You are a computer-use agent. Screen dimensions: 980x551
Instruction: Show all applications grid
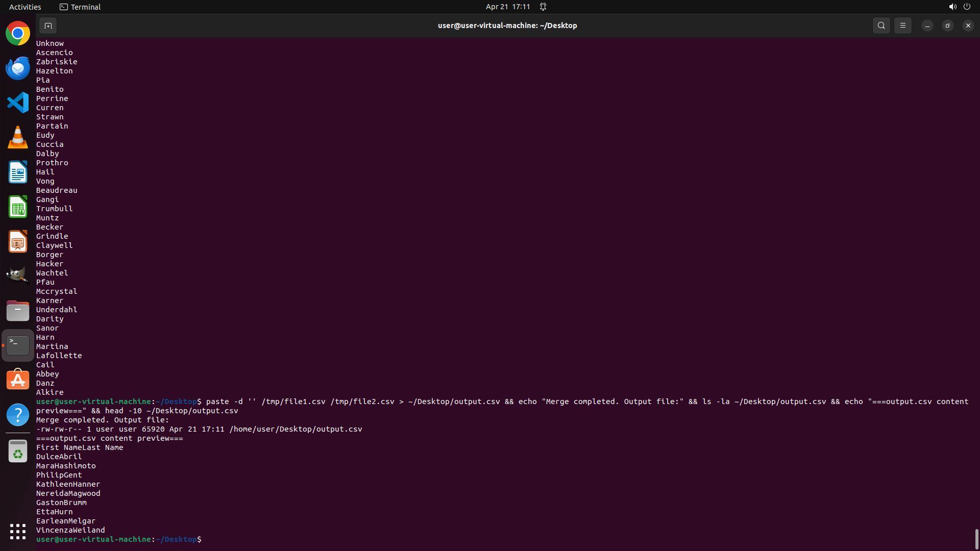coord(18,532)
